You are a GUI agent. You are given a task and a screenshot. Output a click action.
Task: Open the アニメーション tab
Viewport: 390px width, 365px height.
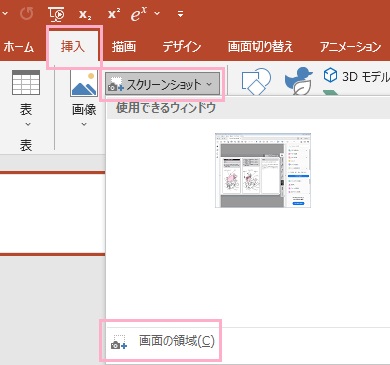pos(350,47)
